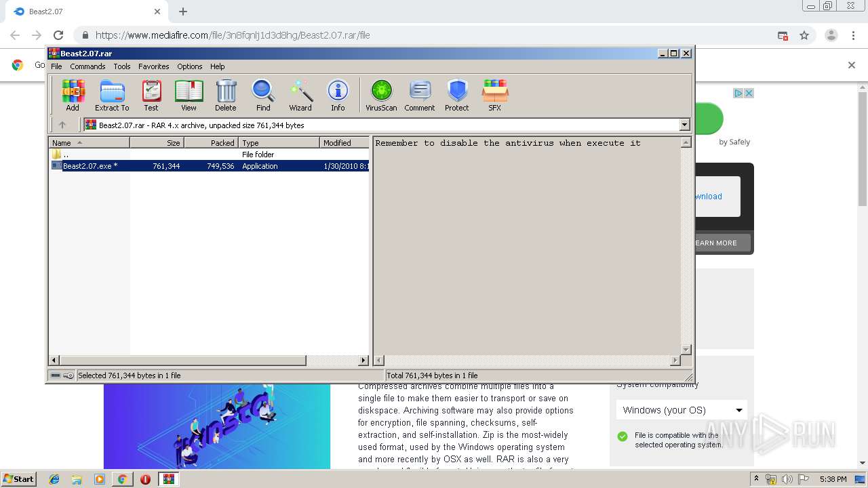The width and height of the screenshot is (868, 488).
Task: Open Opera from the taskbar
Action: [x=145, y=479]
